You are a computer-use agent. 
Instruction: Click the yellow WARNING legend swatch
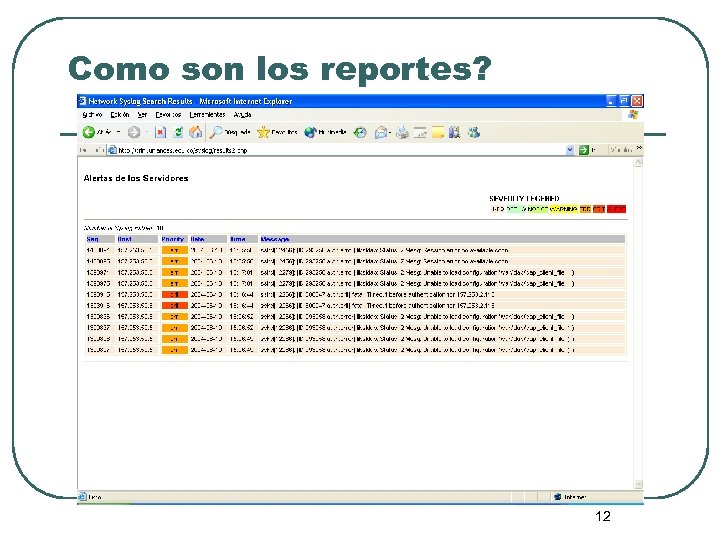563,209
